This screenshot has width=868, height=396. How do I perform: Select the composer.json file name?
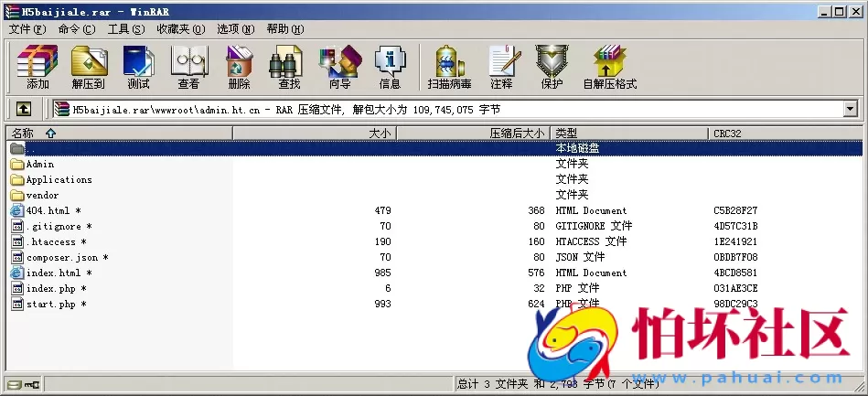(68, 257)
